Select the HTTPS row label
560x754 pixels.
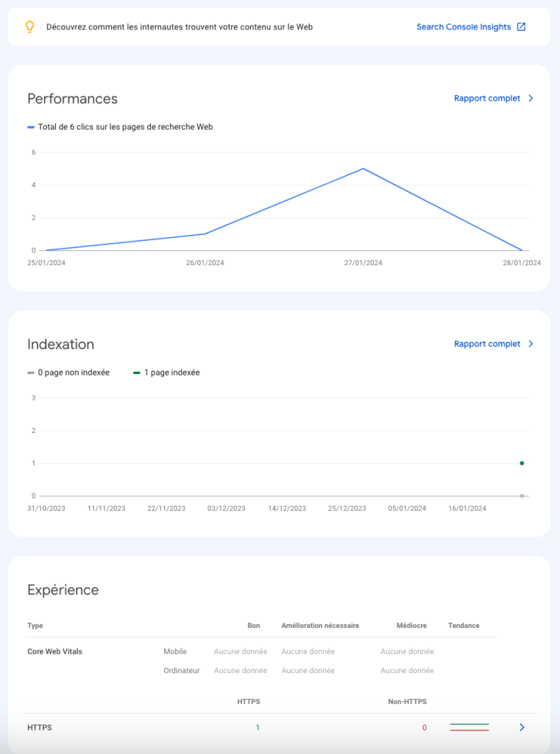(x=40, y=727)
